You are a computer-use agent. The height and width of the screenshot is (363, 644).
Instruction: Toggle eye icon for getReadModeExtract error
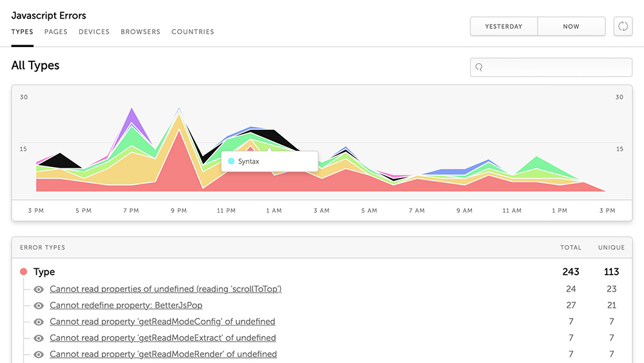click(x=39, y=338)
